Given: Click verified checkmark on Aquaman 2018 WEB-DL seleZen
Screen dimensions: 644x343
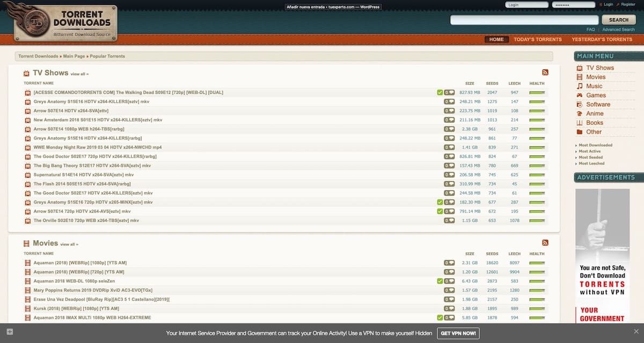Looking at the screenshot, I should 440,281.
